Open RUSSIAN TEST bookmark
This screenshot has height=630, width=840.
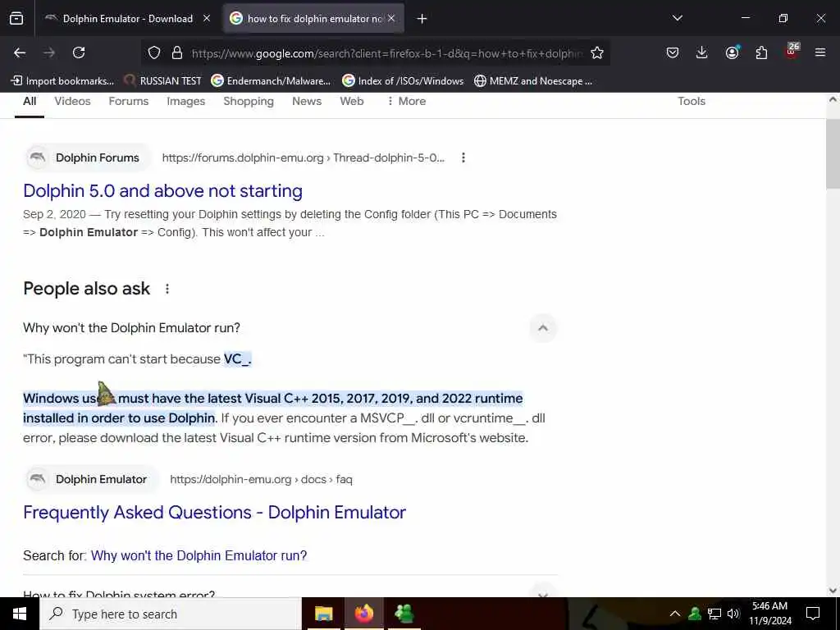click(x=162, y=81)
